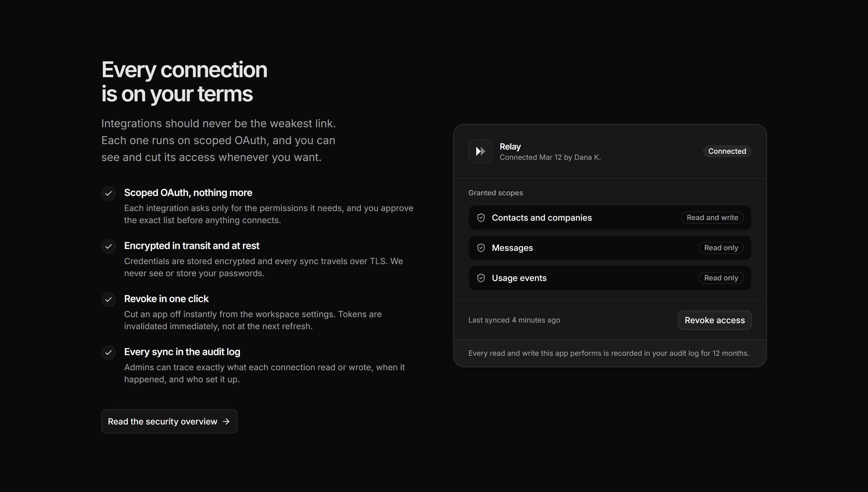Click the Connected status badge

pos(727,151)
